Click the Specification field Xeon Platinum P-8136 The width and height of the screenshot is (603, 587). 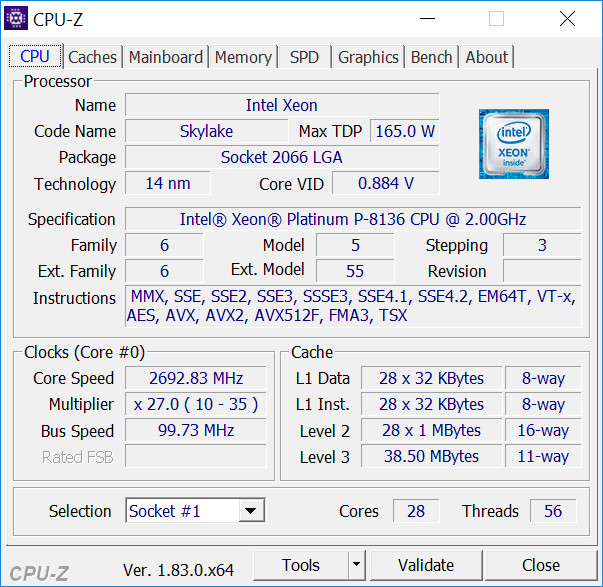353,219
